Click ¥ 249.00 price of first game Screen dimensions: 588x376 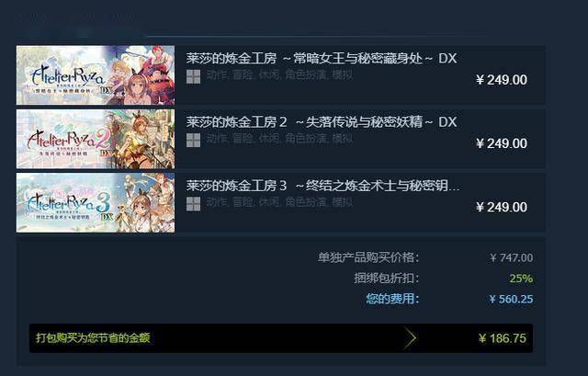click(x=502, y=80)
